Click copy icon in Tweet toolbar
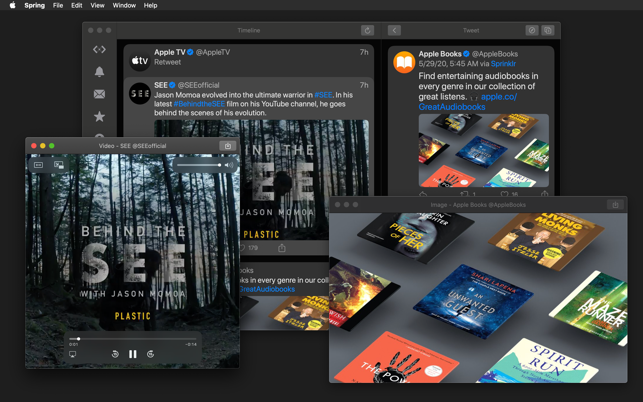 [548, 31]
